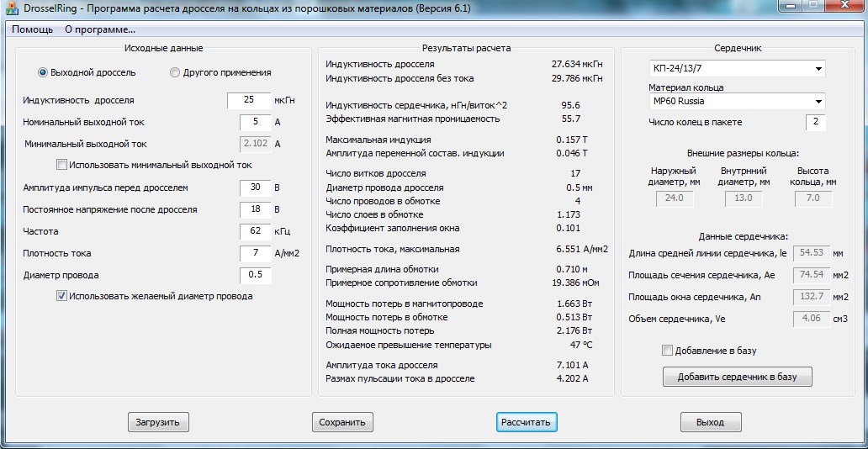
Task: Click the 29.786 мкГн no-current inductance value
Action: (x=577, y=78)
